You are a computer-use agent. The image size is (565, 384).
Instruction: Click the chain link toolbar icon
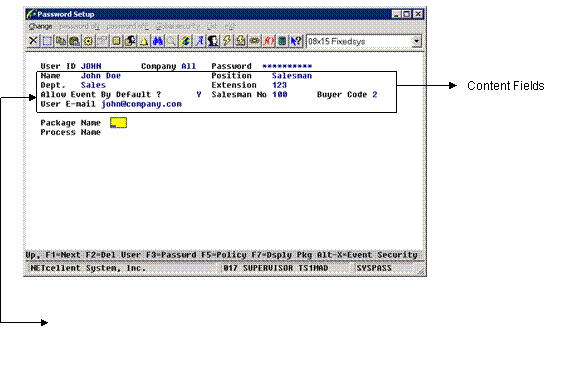click(x=254, y=41)
